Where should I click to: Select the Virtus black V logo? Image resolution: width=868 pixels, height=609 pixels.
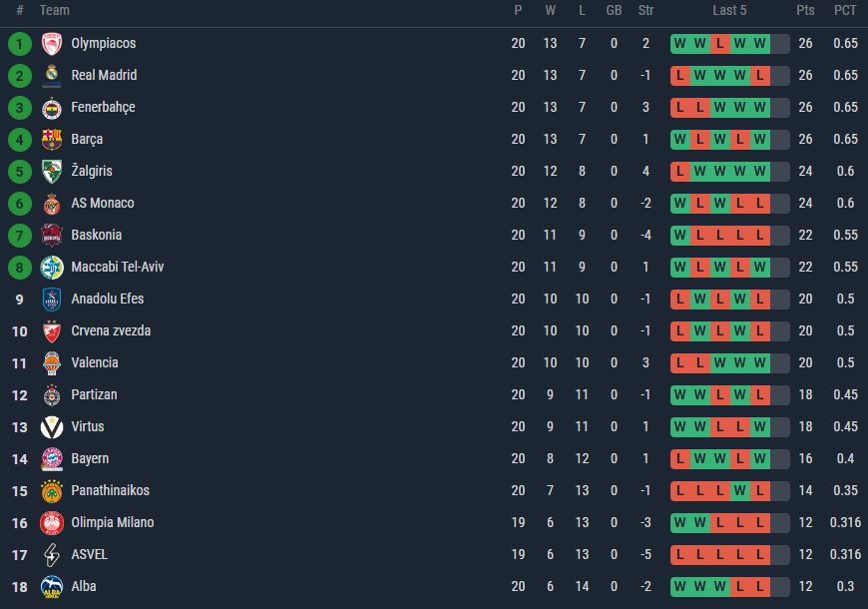52,426
